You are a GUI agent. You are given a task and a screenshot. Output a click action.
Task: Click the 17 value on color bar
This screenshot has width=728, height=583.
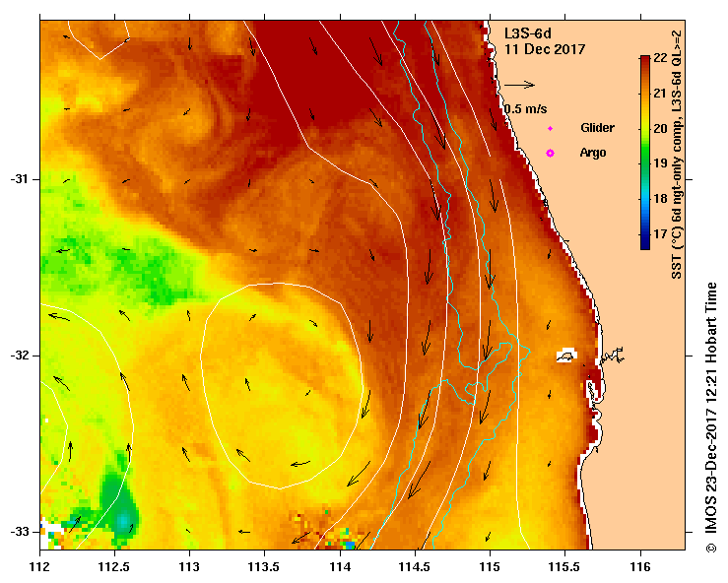660,233
